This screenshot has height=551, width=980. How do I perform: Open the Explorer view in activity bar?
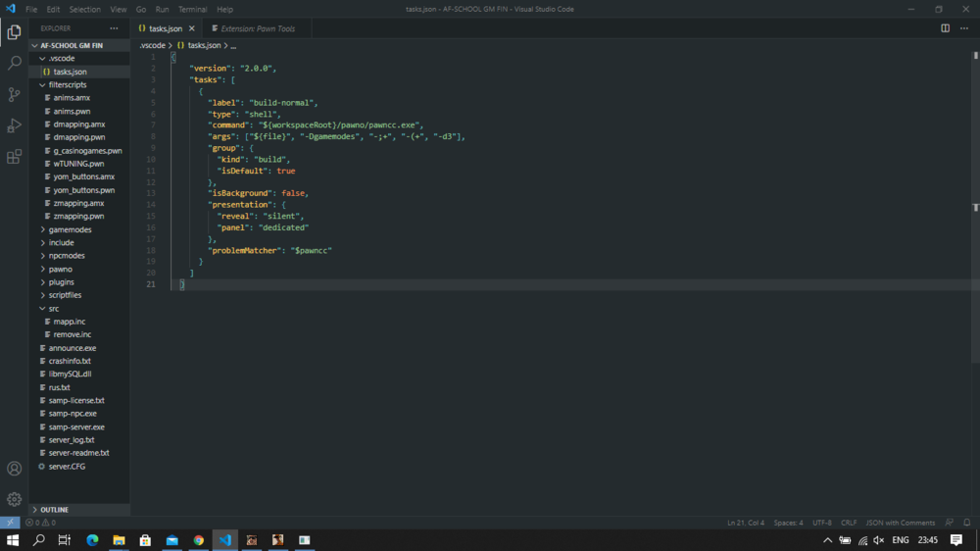14,32
